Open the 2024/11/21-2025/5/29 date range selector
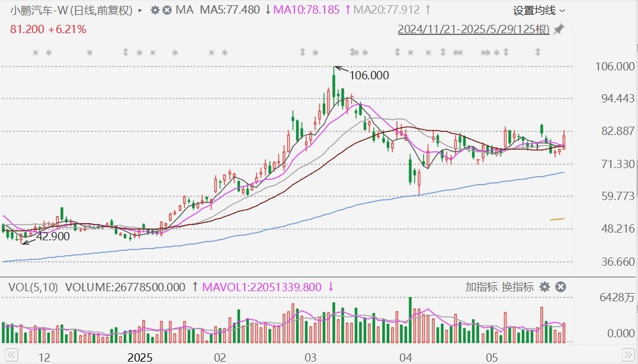Screen dimensions: 638x364 coord(473,30)
